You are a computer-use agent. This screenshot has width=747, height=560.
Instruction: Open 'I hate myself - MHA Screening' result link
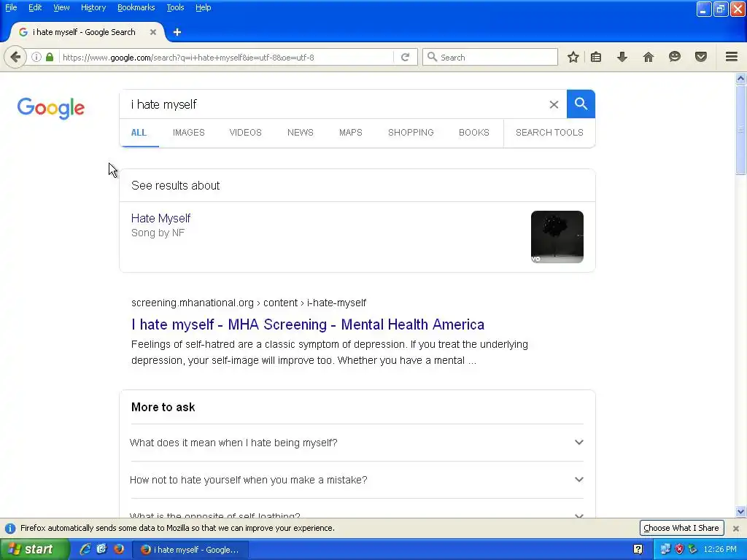[x=308, y=324]
